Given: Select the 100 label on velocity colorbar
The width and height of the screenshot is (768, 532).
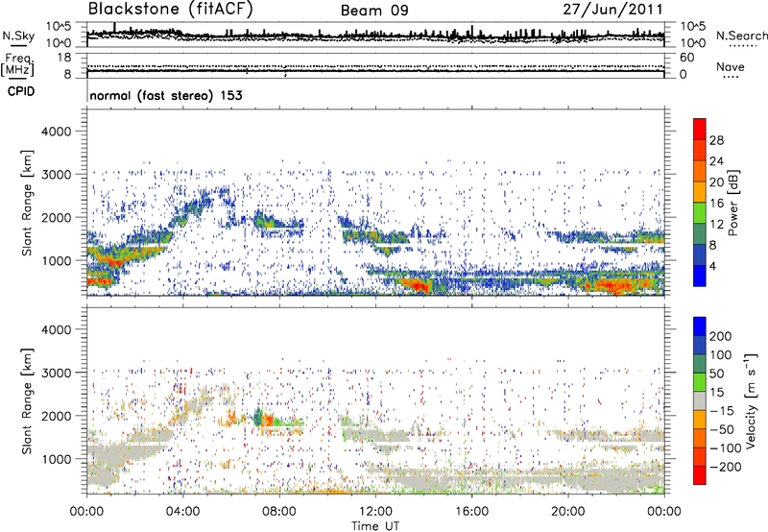Looking at the screenshot, I should click(x=721, y=355).
